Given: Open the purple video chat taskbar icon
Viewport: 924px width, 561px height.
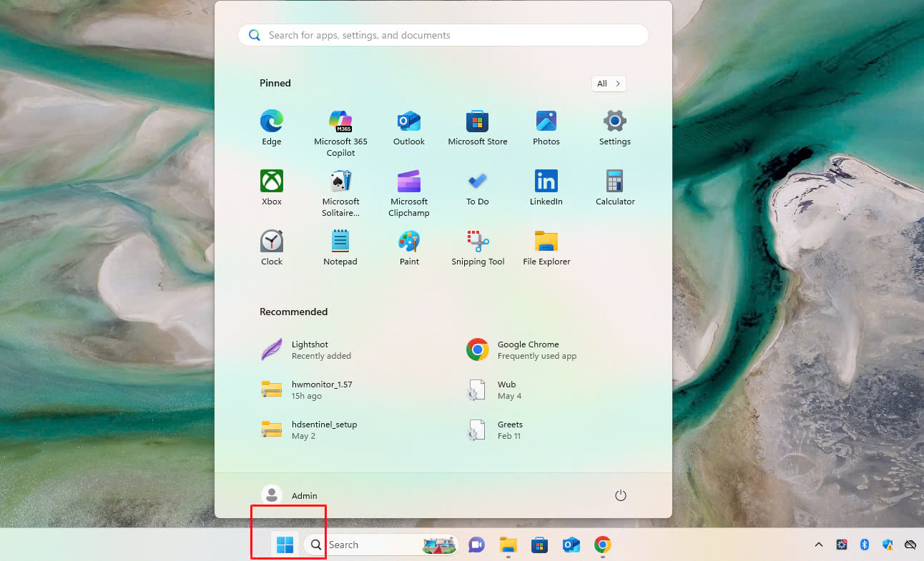Looking at the screenshot, I should [x=476, y=545].
